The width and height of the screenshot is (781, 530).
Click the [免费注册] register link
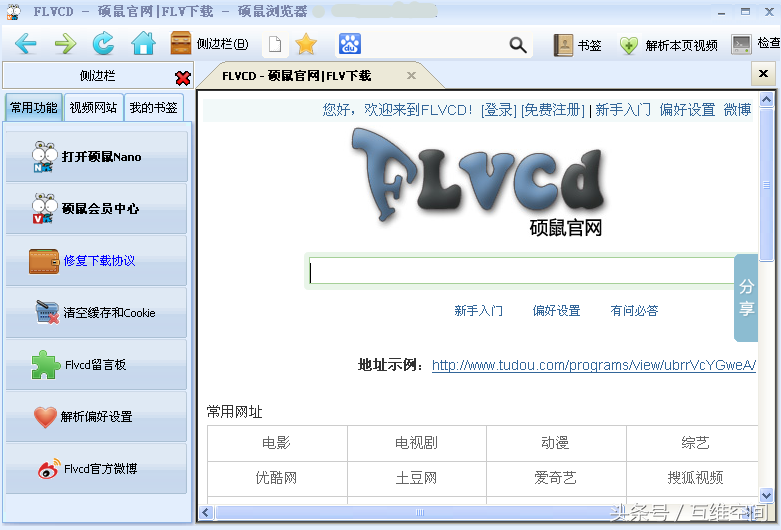pos(553,110)
